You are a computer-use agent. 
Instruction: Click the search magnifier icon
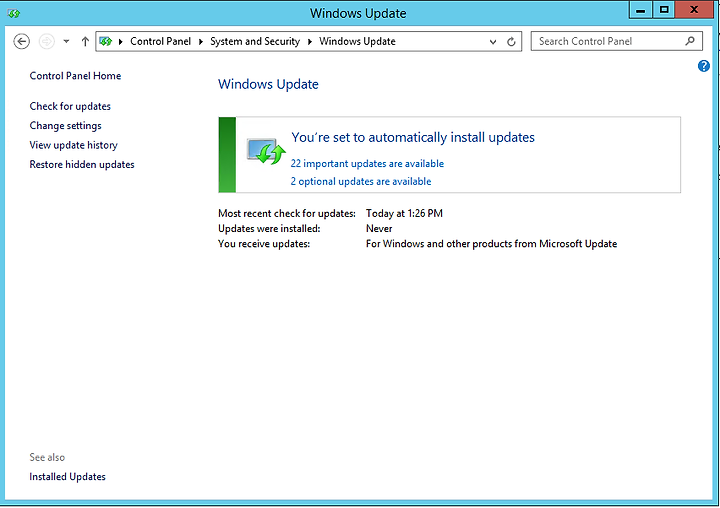point(690,41)
